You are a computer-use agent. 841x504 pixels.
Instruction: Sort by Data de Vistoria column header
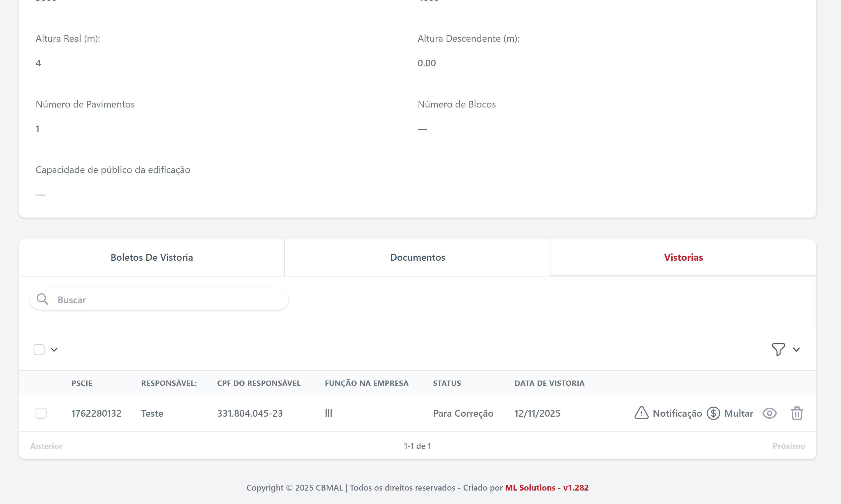click(549, 383)
